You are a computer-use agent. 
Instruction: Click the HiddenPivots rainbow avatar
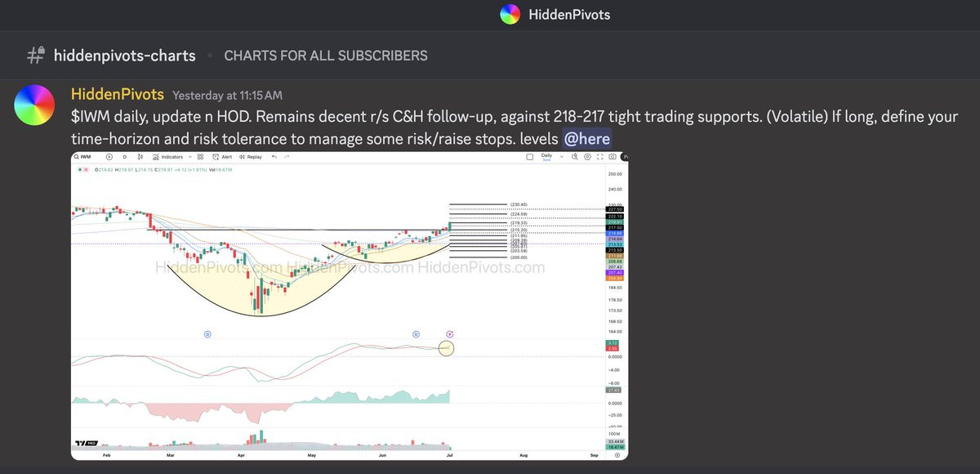pos(35,105)
